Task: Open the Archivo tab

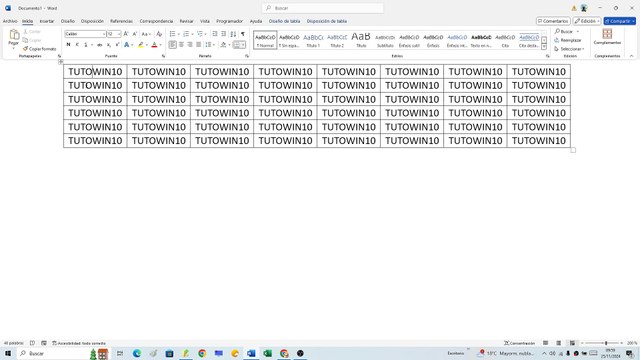Action: click(x=10, y=21)
